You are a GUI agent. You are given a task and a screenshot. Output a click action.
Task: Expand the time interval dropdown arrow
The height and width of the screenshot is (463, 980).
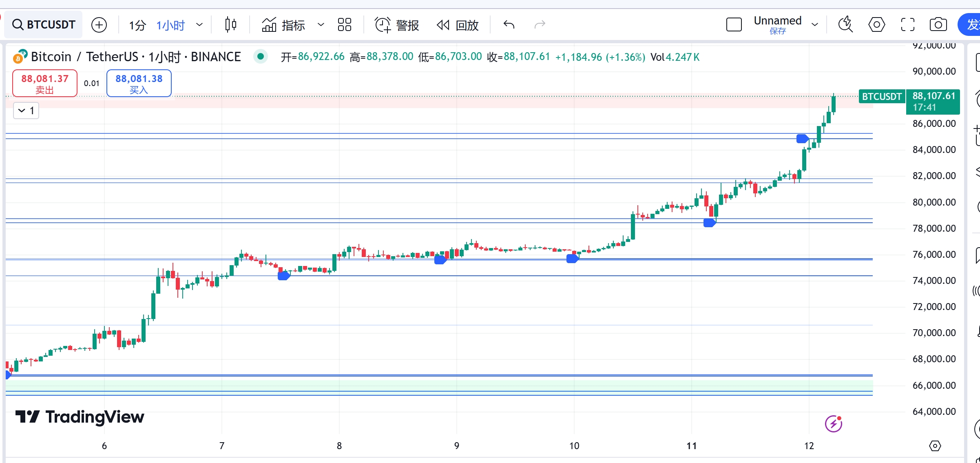(x=199, y=25)
